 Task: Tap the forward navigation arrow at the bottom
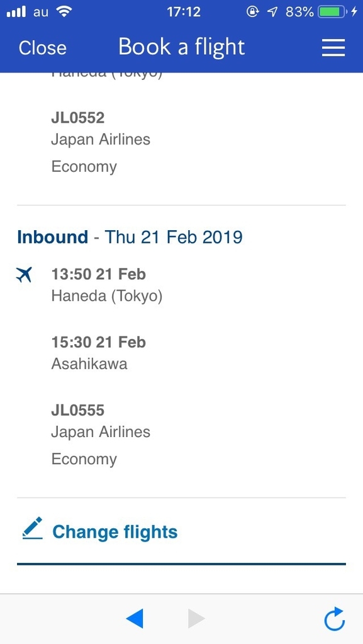pos(196,619)
